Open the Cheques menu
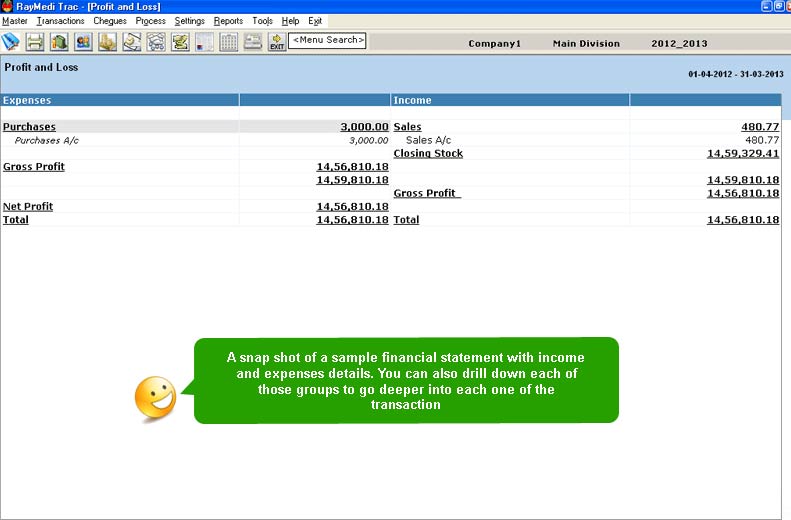This screenshot has height=520, width=791. 110,21
